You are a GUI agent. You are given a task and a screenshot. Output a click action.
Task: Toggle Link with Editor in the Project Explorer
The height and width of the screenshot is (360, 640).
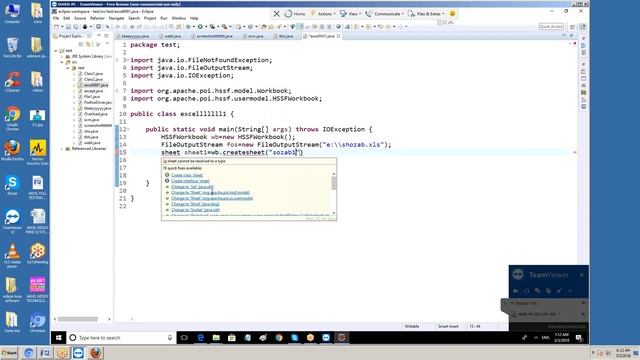[x=89, y=44]
